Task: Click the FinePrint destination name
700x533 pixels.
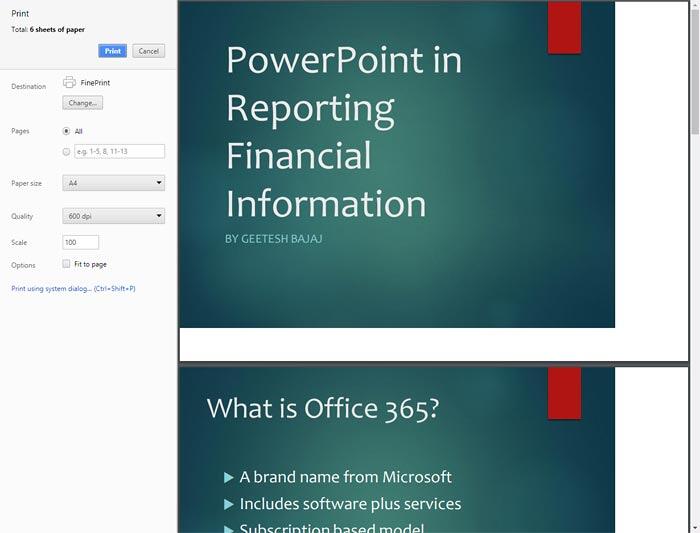Action: [x=95, y=83]
